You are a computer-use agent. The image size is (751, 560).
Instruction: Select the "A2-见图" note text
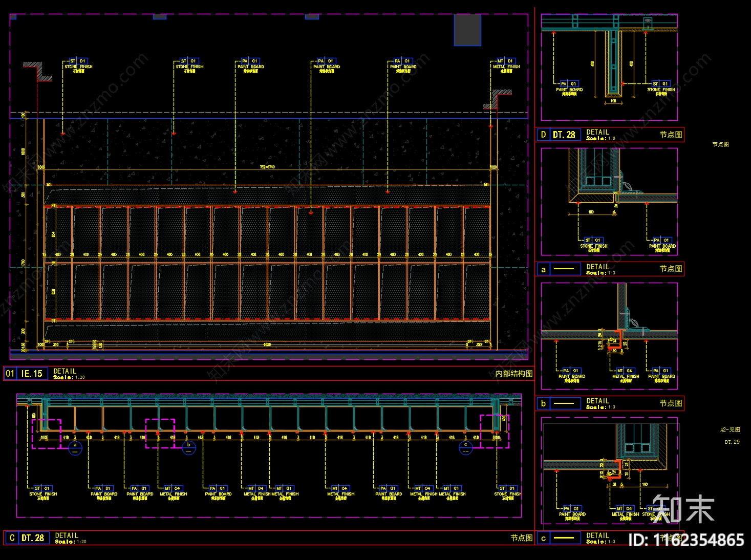(730, 430)
